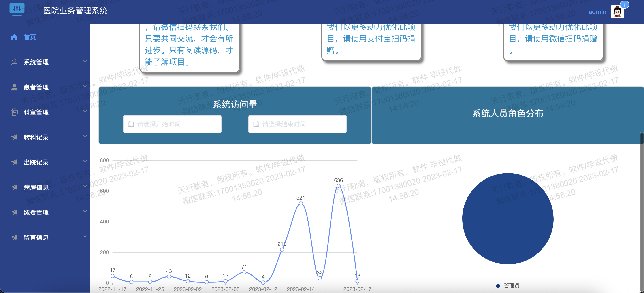Click the start time date input field

172,124
